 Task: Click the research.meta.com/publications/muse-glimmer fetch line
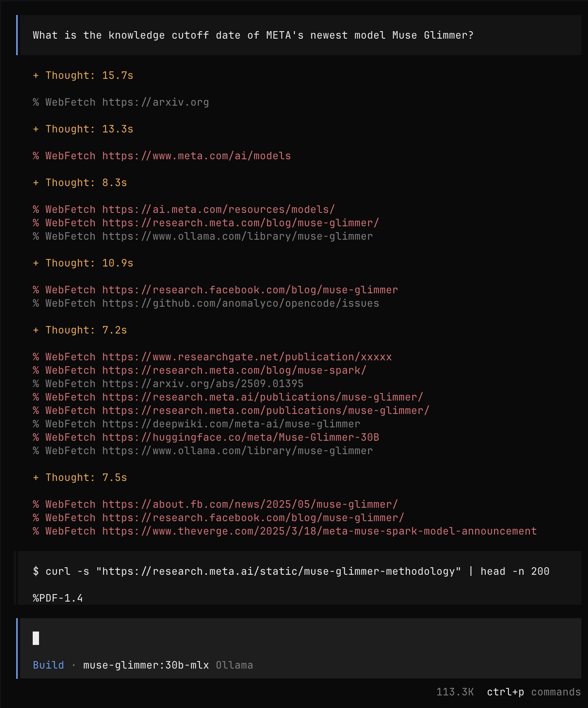(x=231, y=410)
